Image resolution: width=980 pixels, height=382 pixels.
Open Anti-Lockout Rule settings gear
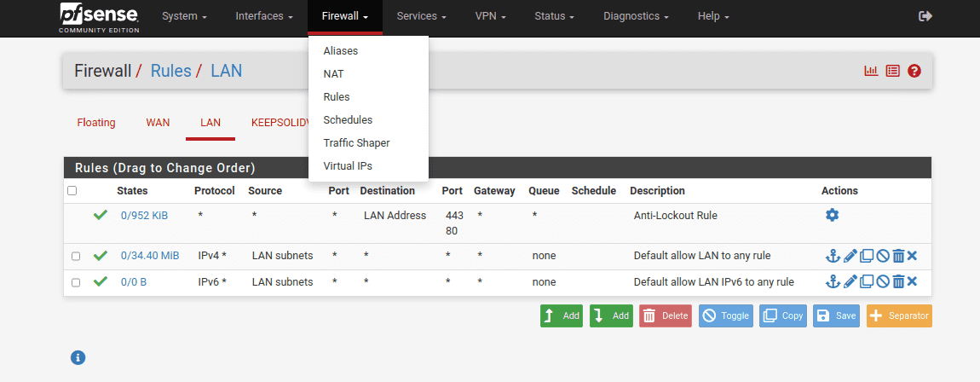tap(832, 216)
